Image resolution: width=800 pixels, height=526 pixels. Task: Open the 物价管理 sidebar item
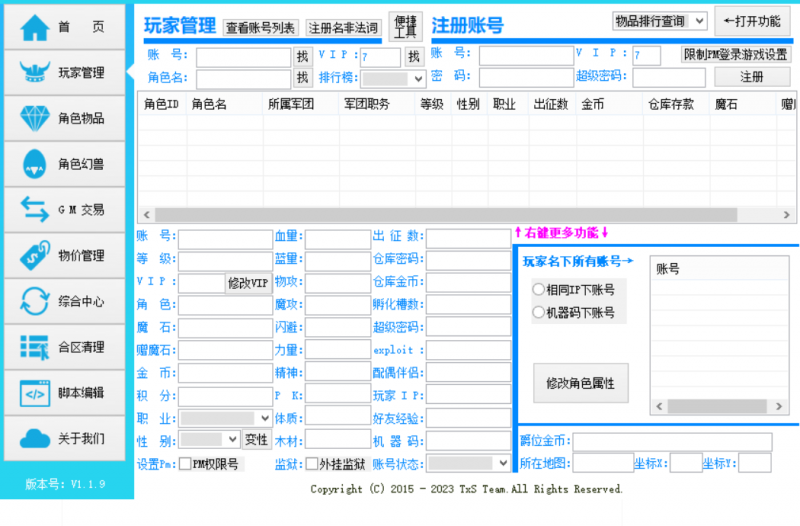tap(64, 256)
